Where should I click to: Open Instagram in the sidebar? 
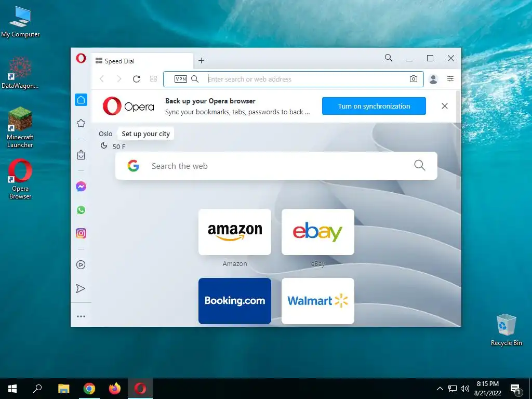tap(81, 233)
